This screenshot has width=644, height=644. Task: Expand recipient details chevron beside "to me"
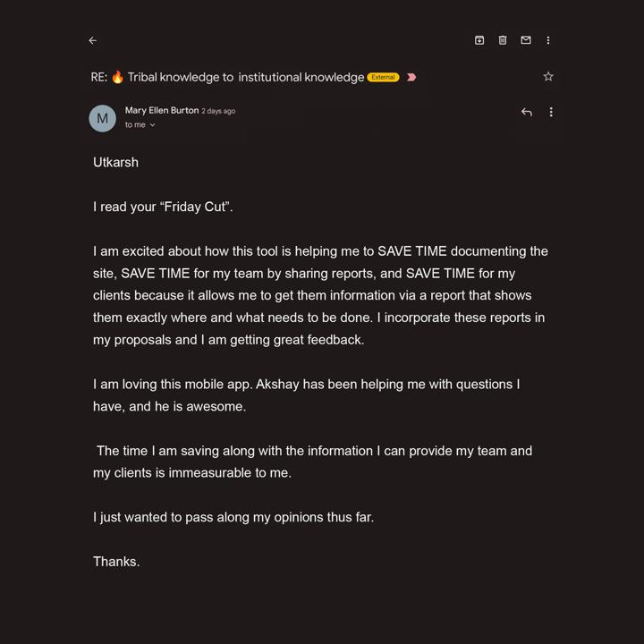[152, 125]
